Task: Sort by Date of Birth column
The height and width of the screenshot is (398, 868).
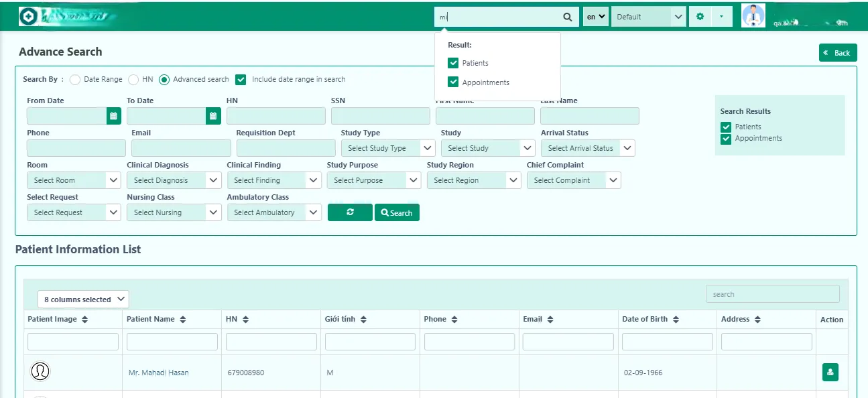Action: tap(676, 320)
